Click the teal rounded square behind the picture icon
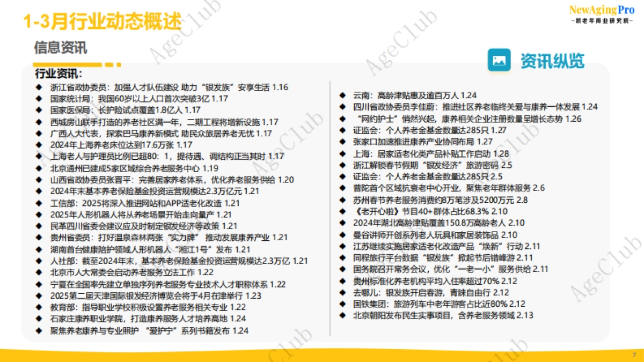 coord(499,61)
